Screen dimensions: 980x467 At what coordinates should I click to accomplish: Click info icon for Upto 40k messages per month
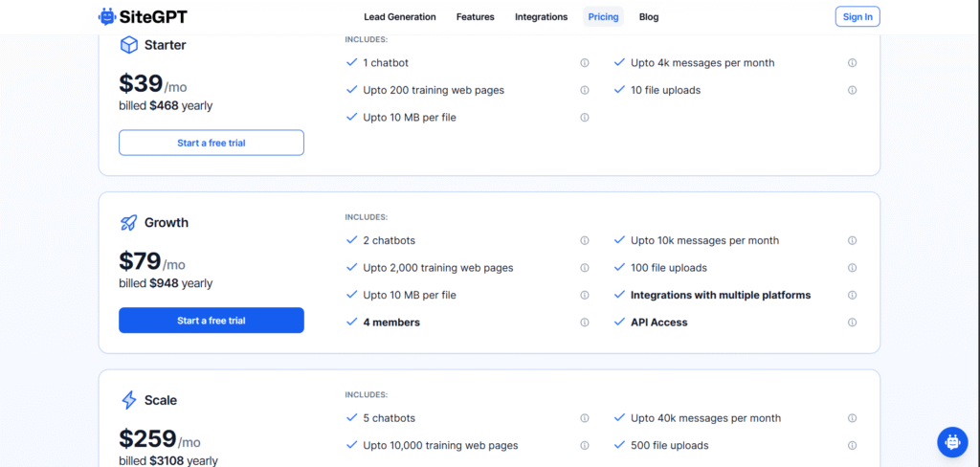(852, 417)
